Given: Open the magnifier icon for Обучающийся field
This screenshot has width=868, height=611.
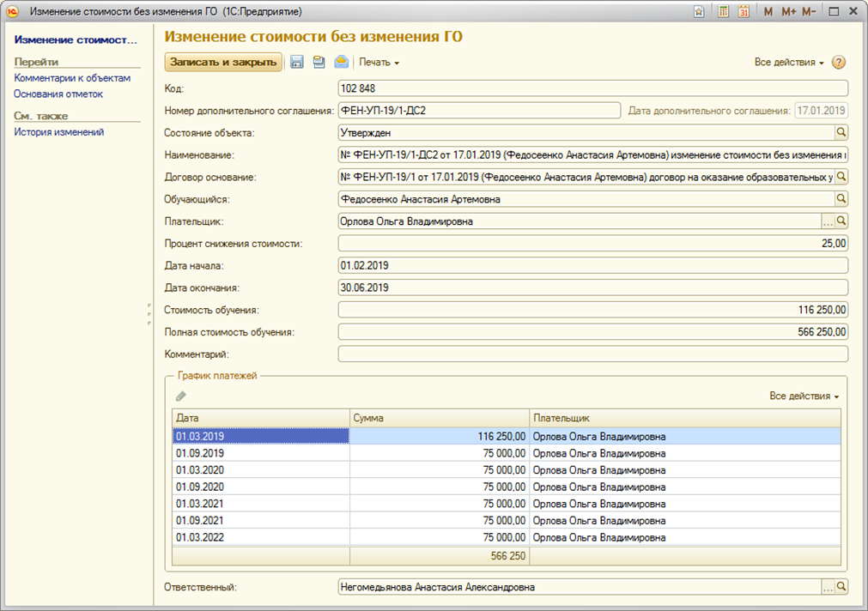Looking at the screenshot, I should click(x=841, y=199).
